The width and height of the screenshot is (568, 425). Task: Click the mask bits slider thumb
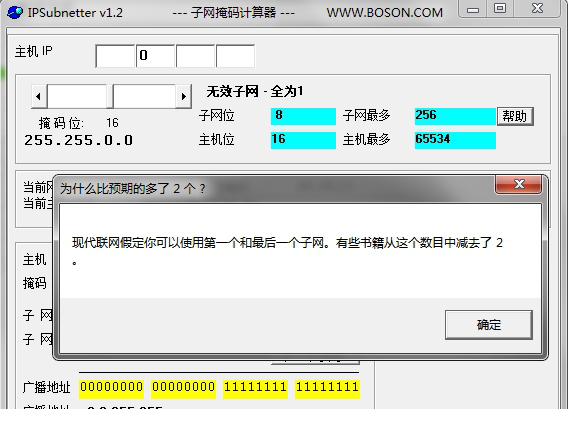tap(110, 96)
